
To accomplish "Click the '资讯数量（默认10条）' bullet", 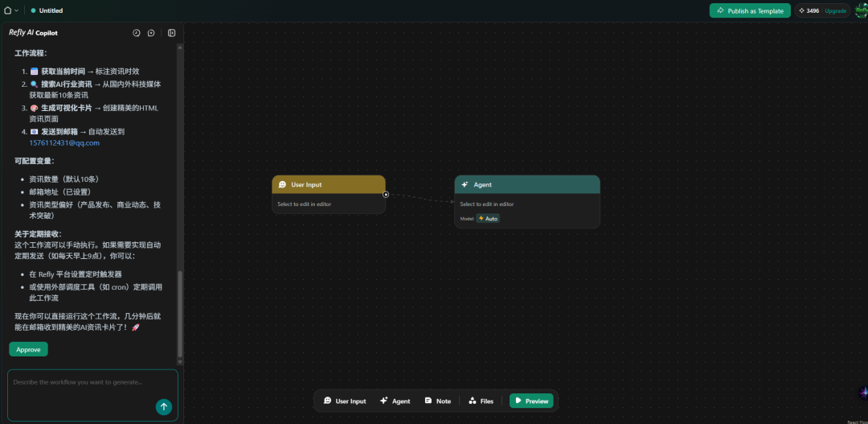I will click(x=64, y=179).
